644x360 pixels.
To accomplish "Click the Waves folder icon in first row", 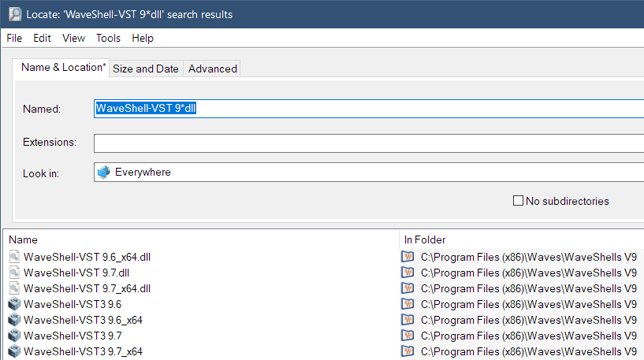I will pos(408,256).
